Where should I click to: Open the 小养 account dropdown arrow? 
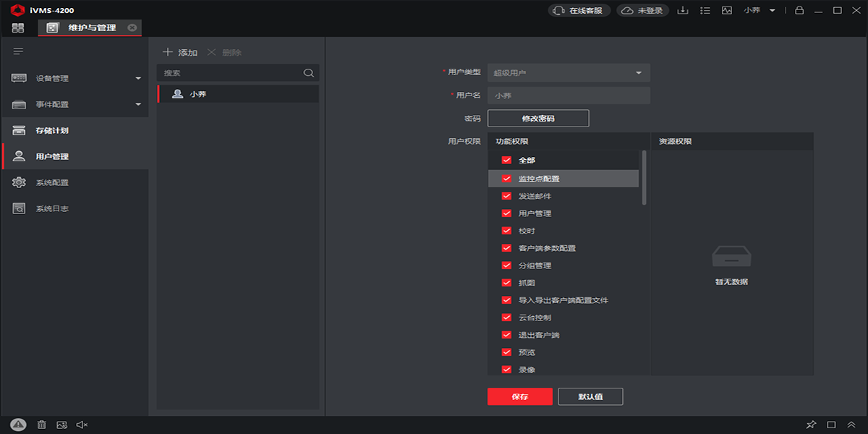click(773, 10)
